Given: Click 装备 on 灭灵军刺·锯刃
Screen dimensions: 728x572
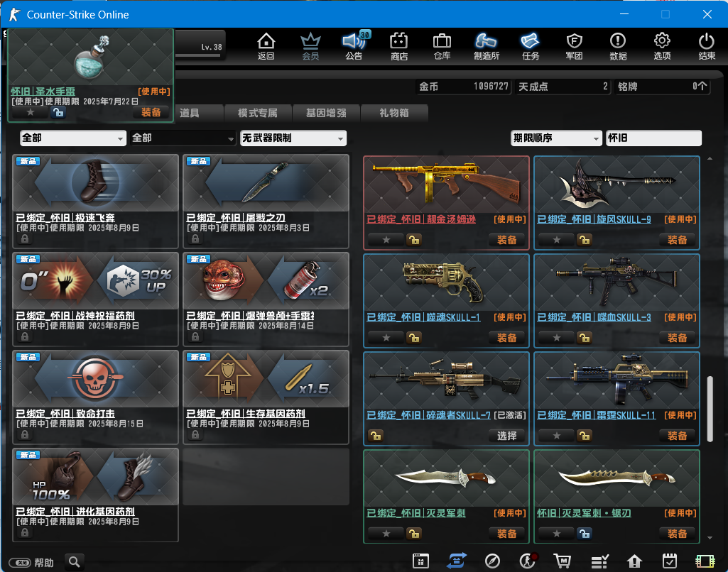Looking at the screenshot, I should [678, 534].
